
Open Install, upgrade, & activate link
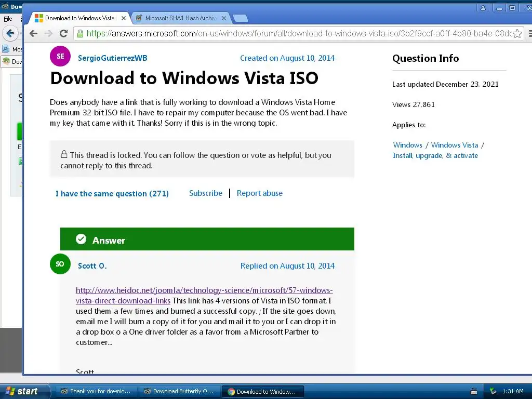pyautogui.click(x=435, y=155)
